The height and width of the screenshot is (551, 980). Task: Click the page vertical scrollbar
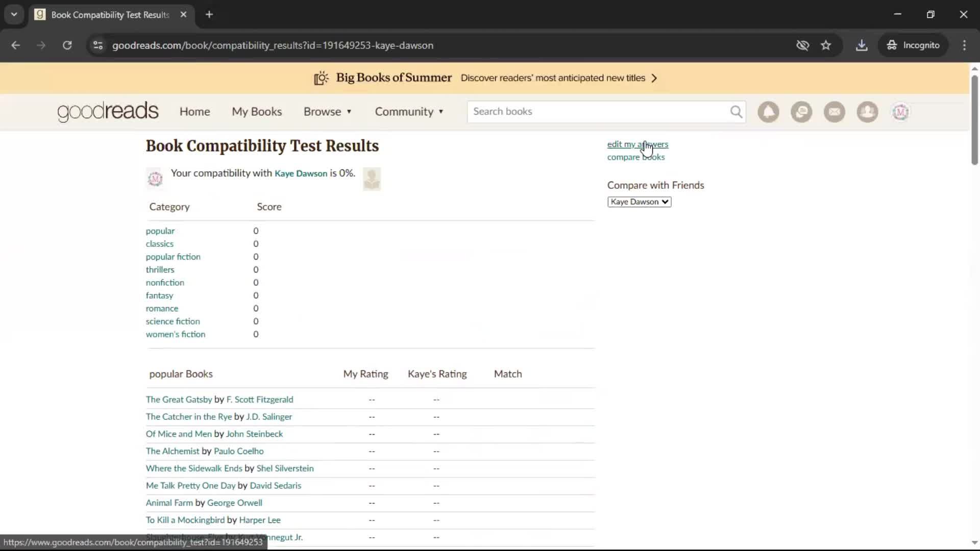coord(974,120)
